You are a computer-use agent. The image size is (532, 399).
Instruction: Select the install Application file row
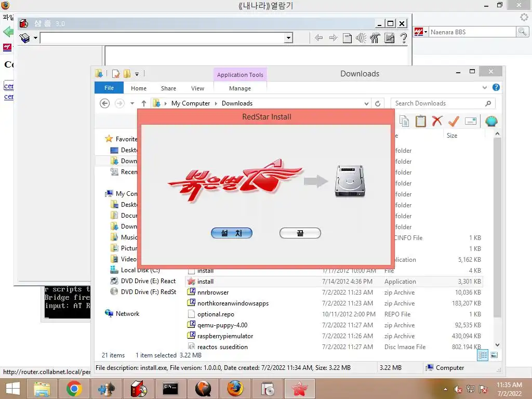pos(334,281)
